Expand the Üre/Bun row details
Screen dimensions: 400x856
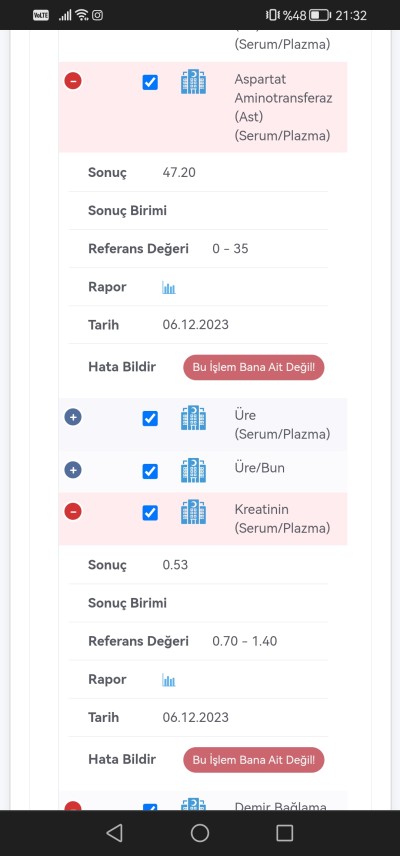(73, 470)
